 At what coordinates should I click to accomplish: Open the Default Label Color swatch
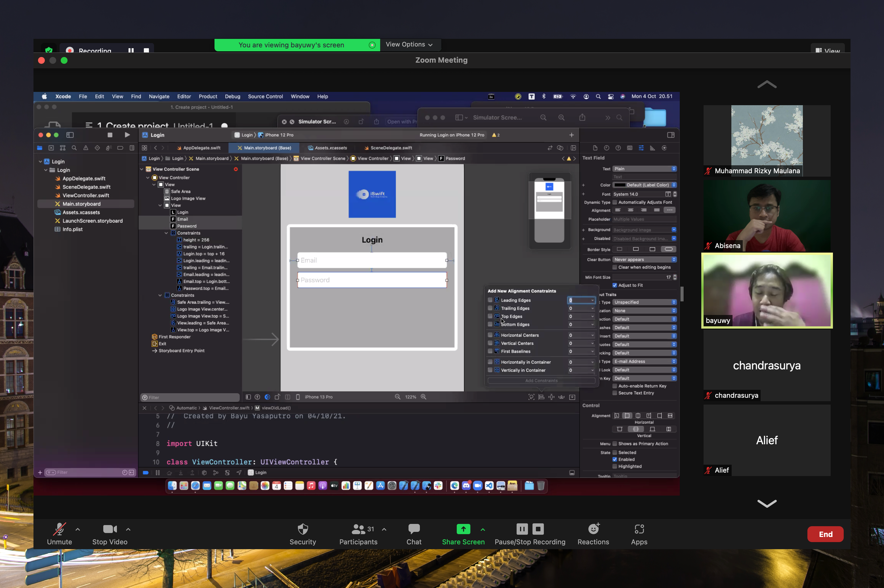(620, 185)
